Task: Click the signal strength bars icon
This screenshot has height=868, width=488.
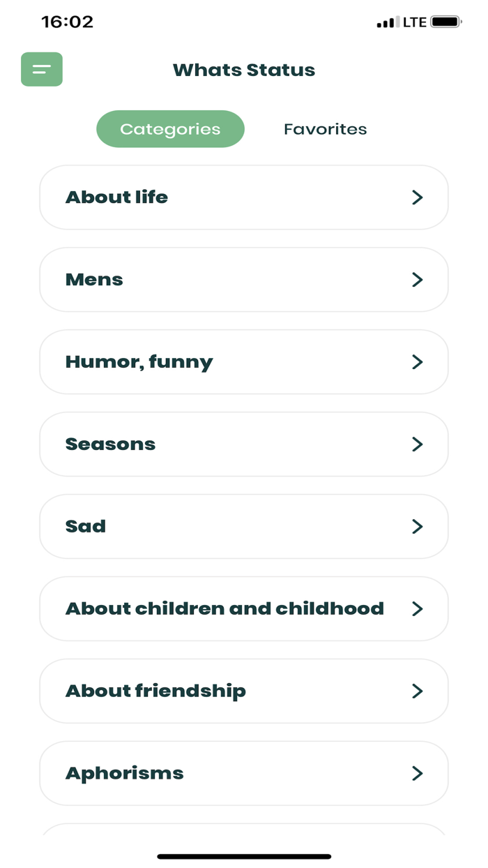Action: click(386, 22)
